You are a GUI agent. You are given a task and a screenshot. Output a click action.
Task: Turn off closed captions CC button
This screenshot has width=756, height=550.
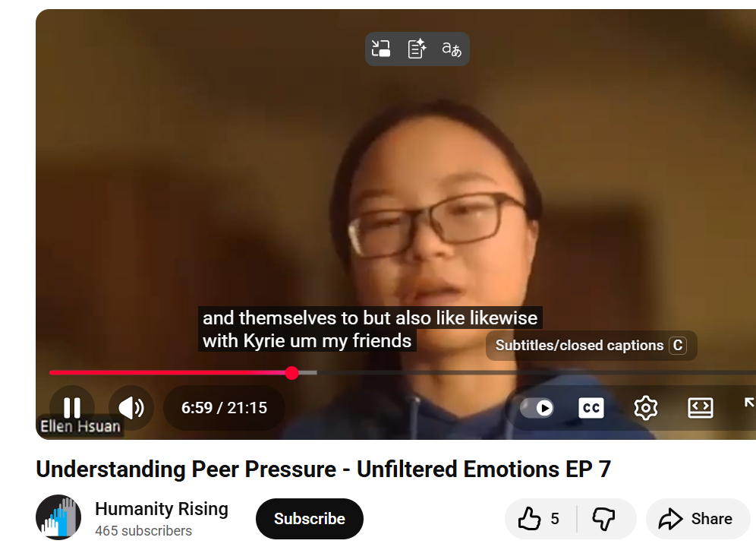(x=591, y=408)
